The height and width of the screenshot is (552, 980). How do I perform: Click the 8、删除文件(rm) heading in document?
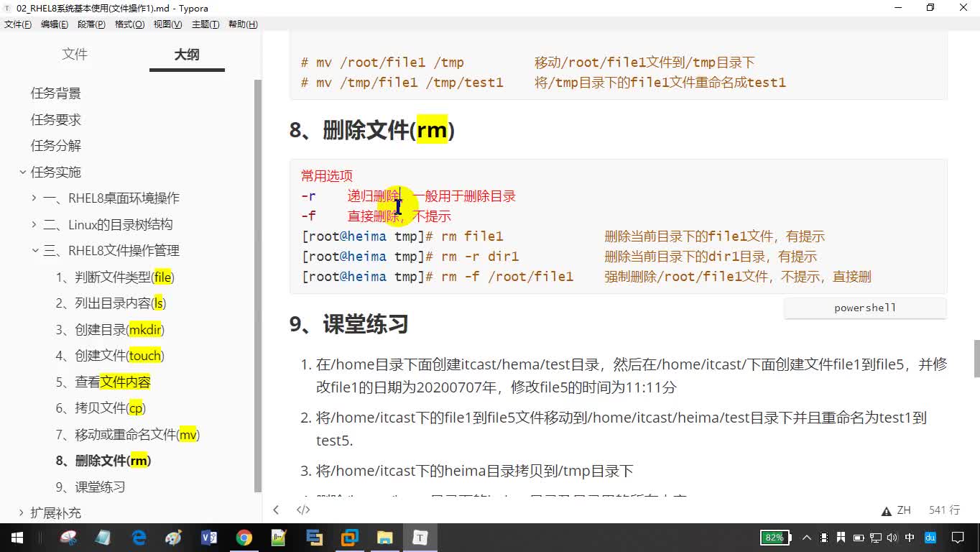(371, 130)
